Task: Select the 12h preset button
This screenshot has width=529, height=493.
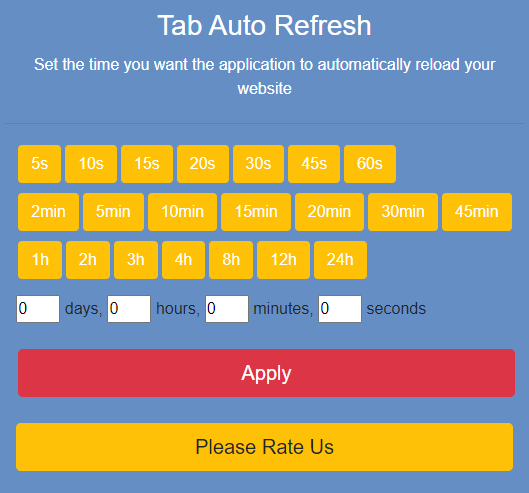Action: 283,260
